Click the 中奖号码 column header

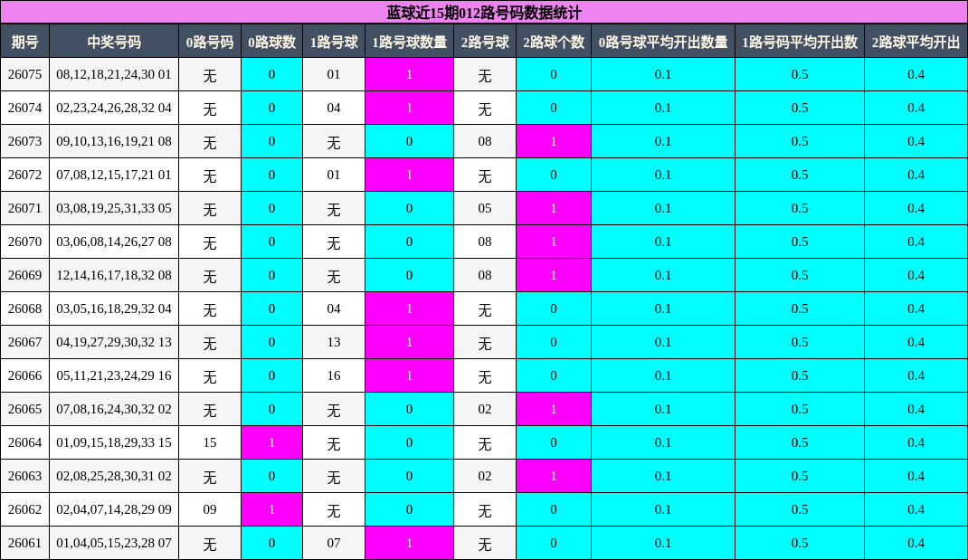114,42
